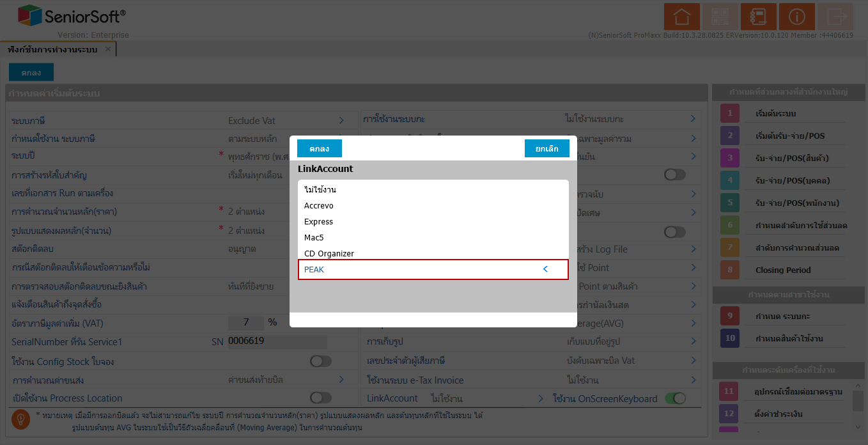
Task: Open ตั้งค่าชำระเงิน menu entry
Action: point(779,414)
